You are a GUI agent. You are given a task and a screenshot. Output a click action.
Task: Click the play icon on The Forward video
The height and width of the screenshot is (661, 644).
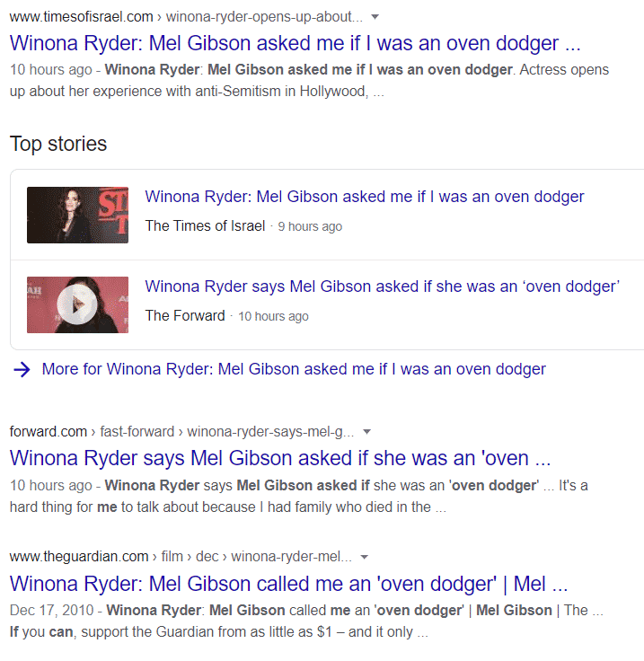(x=77, y=304)
